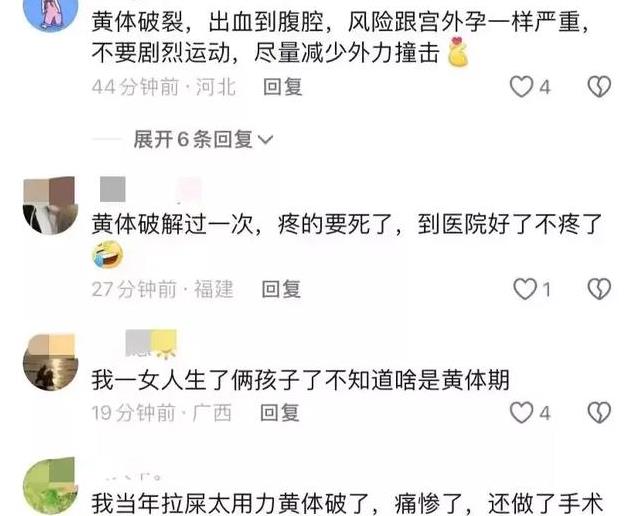636x516 pixels.
Task: Dislike the 福建 comment broken heart icon
Action: (599, 289)
